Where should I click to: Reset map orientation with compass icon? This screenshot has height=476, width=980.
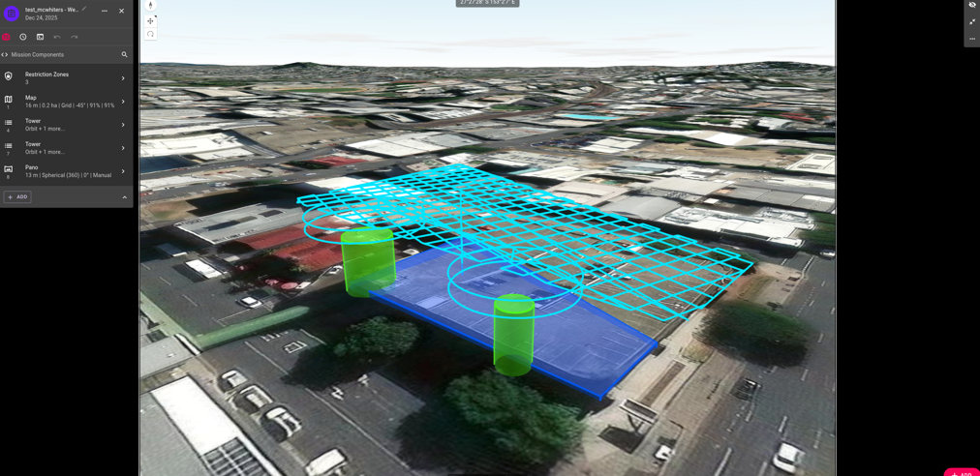pos(150,6)
